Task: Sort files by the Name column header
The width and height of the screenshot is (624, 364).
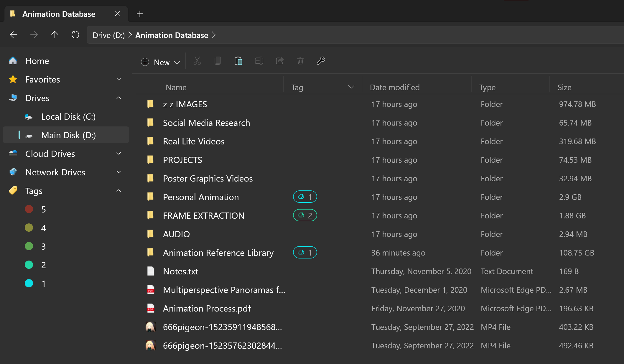Action: (176, 87)
